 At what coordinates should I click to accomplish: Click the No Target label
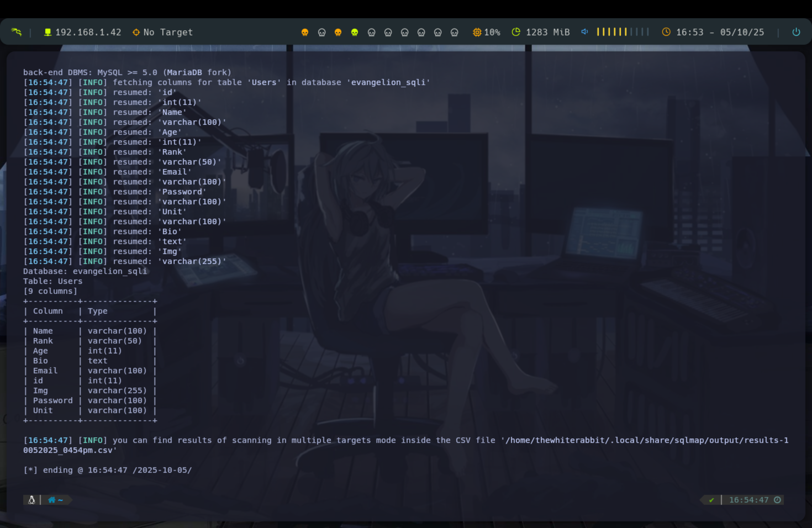coord(168,32)
